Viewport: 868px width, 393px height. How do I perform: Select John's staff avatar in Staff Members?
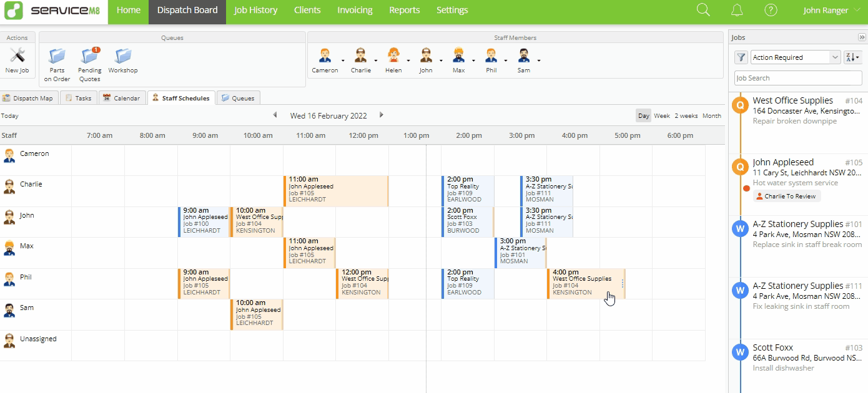coord(426,56)
